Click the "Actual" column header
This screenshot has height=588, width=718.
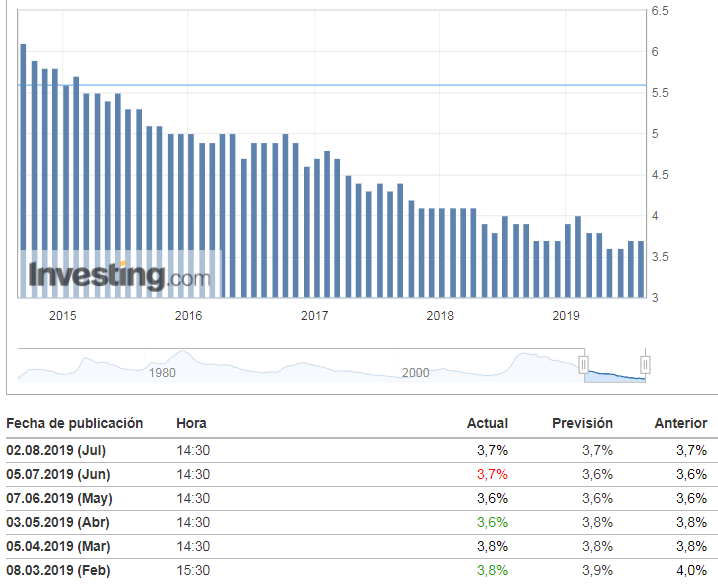pyautogui.click(x=487, y=423)
